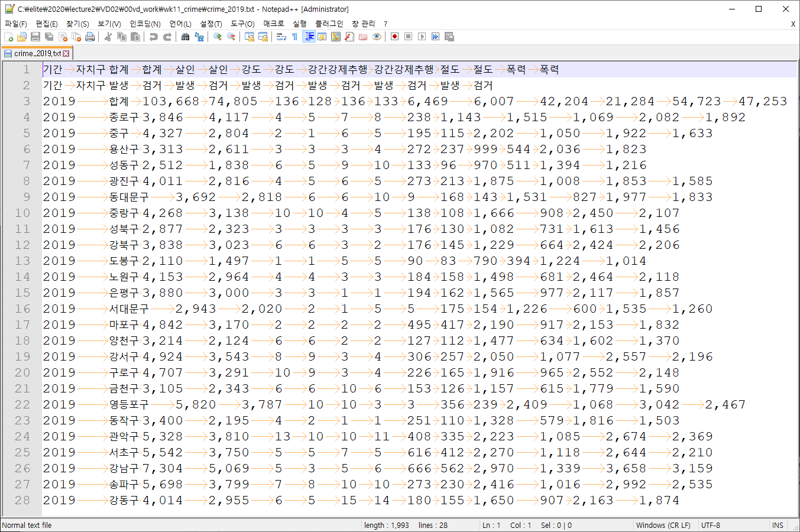Show the Document Map panel
Viewport: 800px width, 532px height.
[336, 37]
